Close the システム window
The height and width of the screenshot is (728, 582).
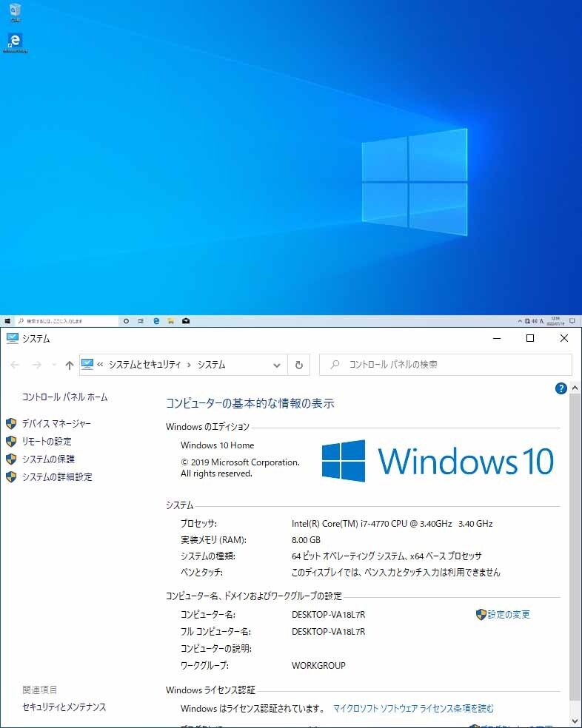click(564, 338)
